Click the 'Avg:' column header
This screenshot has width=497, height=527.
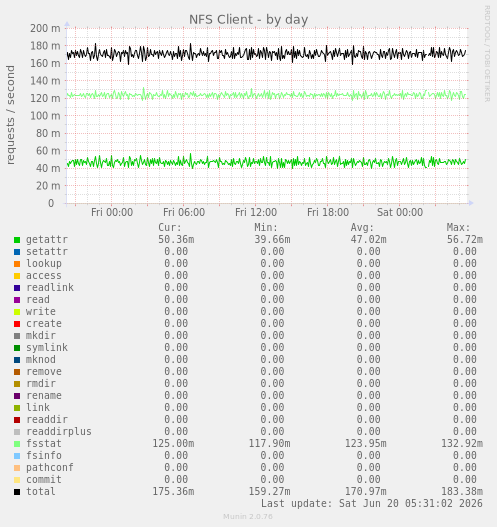[362, 228]
